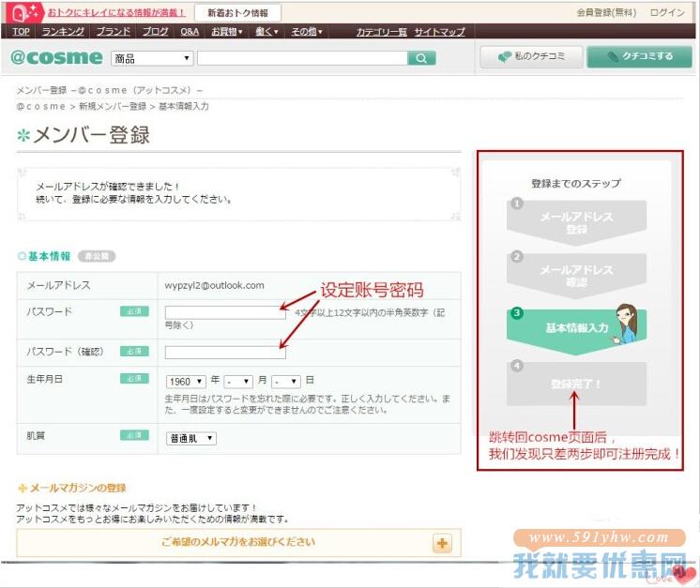The width and height of the screenshot is (700, 588).
Task: Click the メンバー登録 page heading
Action: point(92,135)
